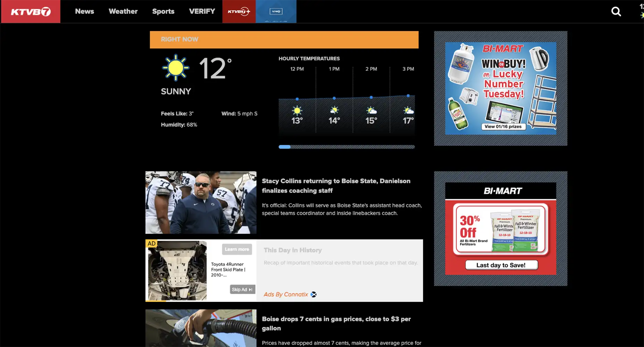
Task: Click the Bi-Mart 30% Off fertilizer ad
Action: [501, 228]
